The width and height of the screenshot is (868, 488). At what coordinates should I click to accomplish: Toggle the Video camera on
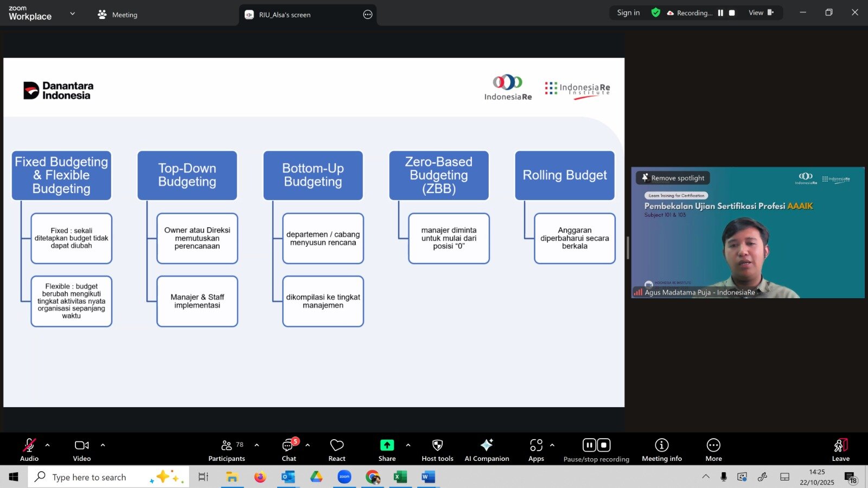[x=82, y=450]
